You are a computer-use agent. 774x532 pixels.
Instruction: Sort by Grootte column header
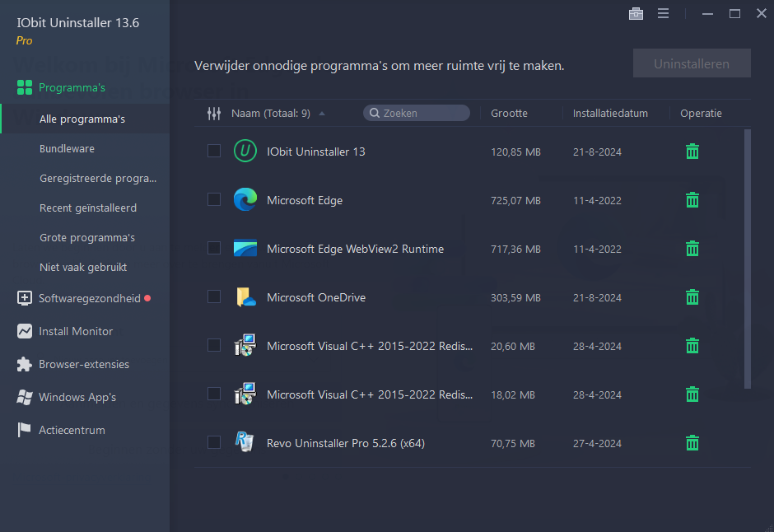coord(509,114)
